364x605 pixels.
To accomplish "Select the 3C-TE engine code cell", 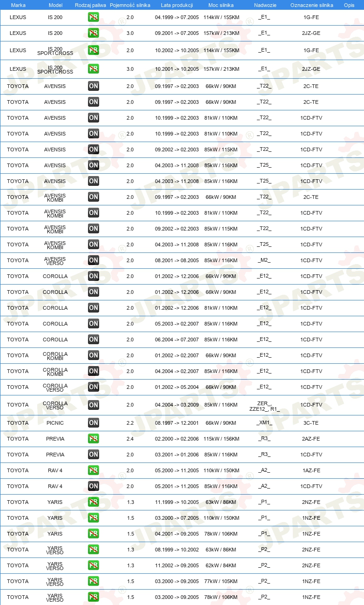I will (311, 423).
